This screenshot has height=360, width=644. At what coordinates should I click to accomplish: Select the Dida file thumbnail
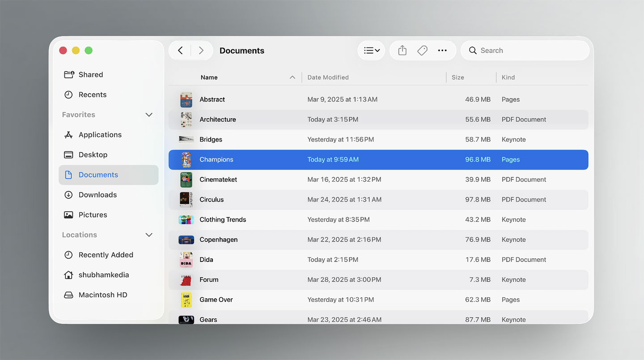[186, 260]
